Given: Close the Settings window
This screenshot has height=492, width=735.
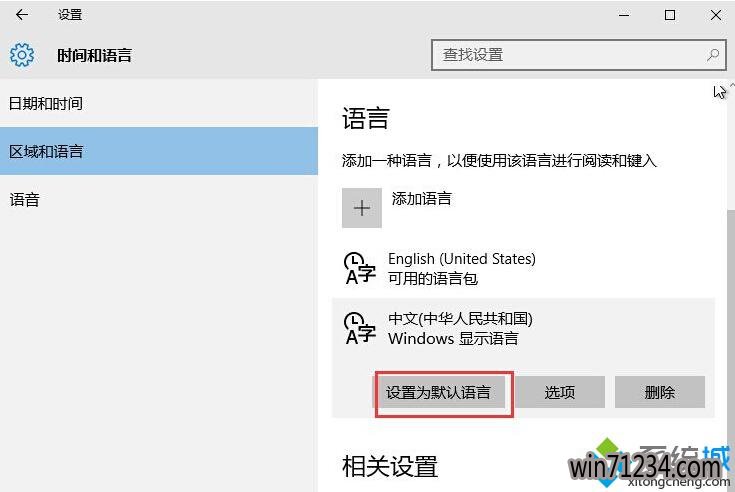Looking at the screenshot, I should tap(714, 15).
